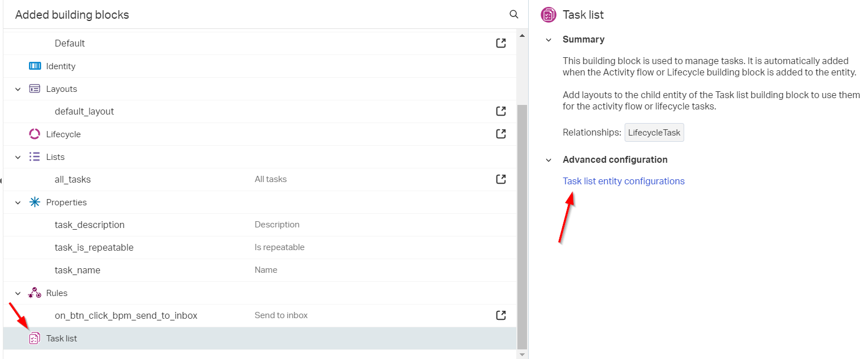Open on_btn_click_bpm_send_to_inbox externally
Screen dimensions: 868x359
pos(500,315)
